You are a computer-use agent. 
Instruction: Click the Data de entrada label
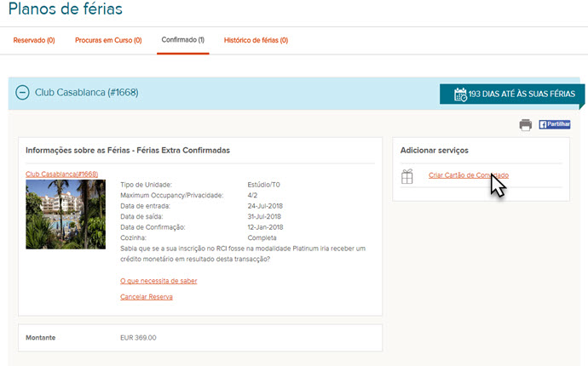tap(145, 206)
